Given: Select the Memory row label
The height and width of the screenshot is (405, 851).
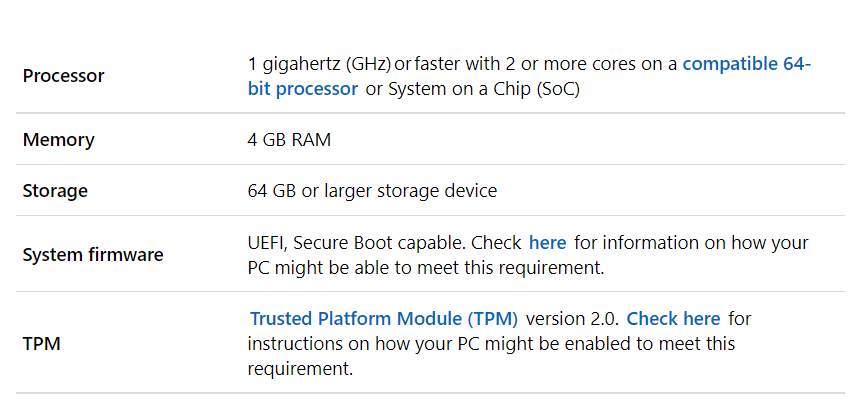Looking at the screenshot, I should point(59,140).
